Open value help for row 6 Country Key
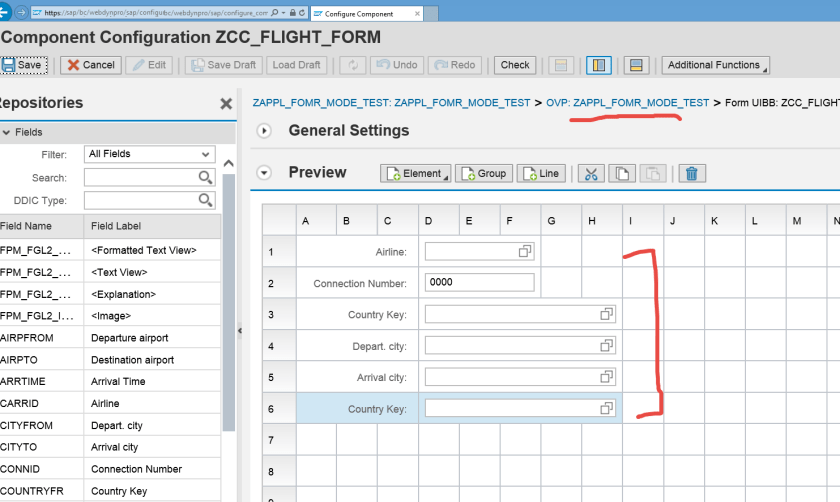The width and height of the screenshot is (840, 502). pyautogui.click(x=606, y=409)
